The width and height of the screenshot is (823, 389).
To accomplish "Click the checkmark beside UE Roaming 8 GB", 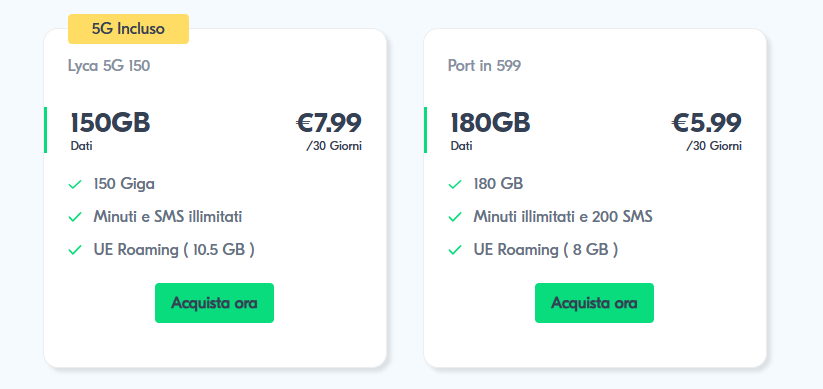I will (x=455, y=250).
